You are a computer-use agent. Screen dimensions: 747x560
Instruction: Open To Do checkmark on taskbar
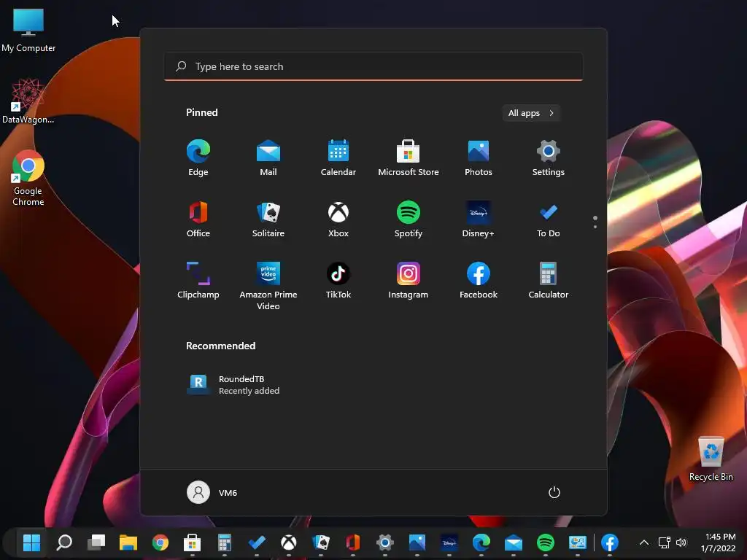[x=257, y=542]
